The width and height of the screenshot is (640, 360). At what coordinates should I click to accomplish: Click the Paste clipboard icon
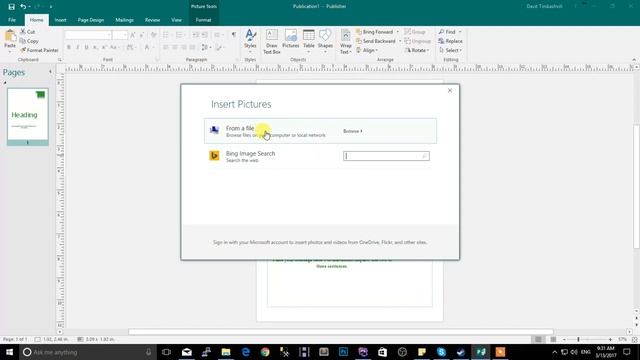pyautogui.click(x=10, y=37)
